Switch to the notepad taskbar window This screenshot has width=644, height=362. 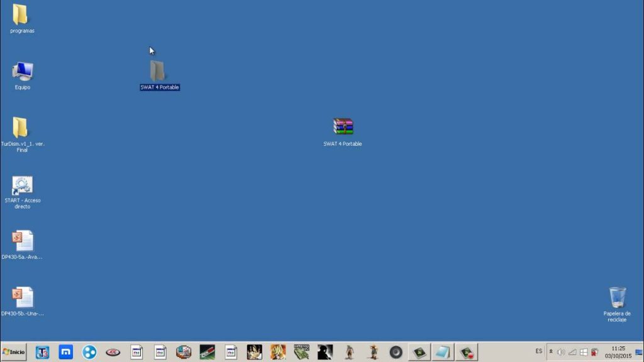coord(442,352)
